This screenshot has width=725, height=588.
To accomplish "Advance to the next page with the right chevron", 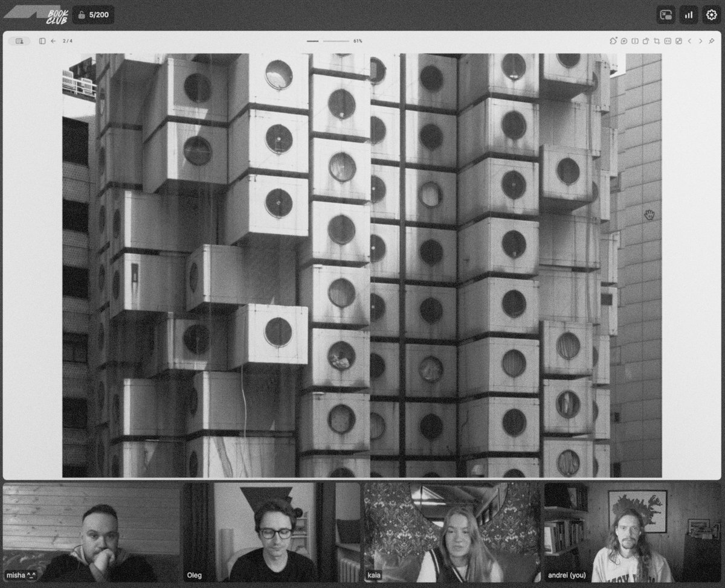I will 701,41.
